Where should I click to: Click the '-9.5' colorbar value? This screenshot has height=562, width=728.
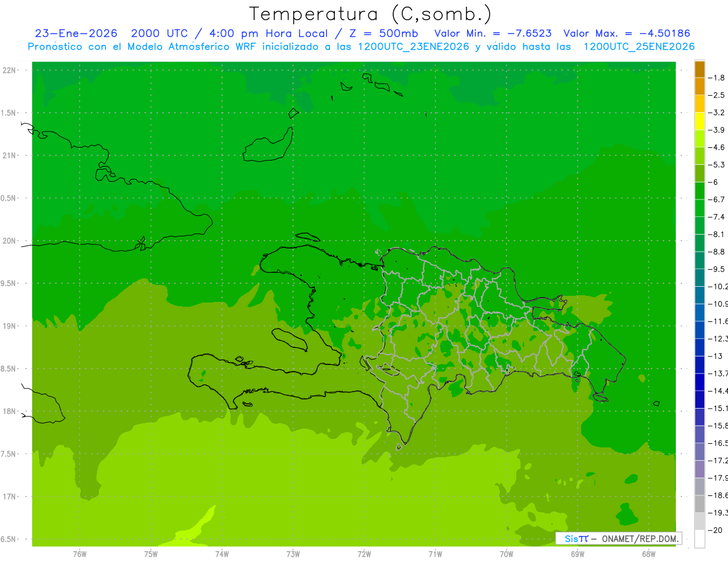(718, 269)
